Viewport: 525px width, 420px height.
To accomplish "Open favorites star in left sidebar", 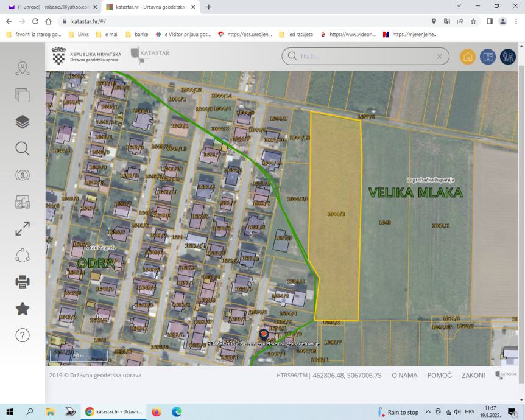I will tap(23, 309).
